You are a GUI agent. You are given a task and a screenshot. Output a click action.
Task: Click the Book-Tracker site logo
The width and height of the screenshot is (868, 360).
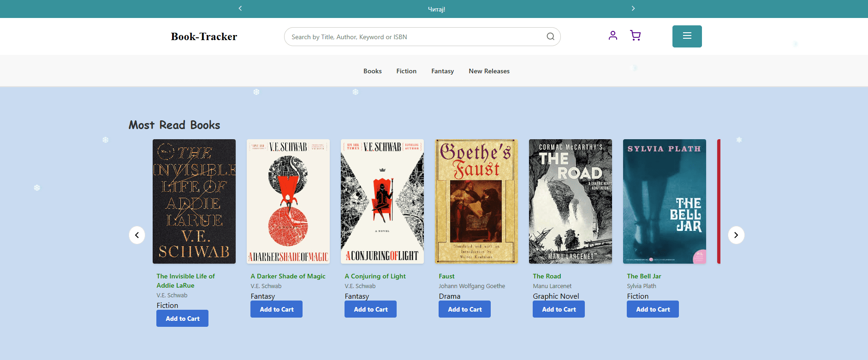coord(204,37)
